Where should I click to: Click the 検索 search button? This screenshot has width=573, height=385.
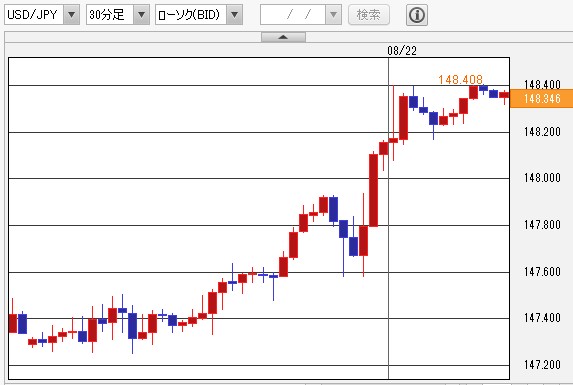[x=369, y=15]
